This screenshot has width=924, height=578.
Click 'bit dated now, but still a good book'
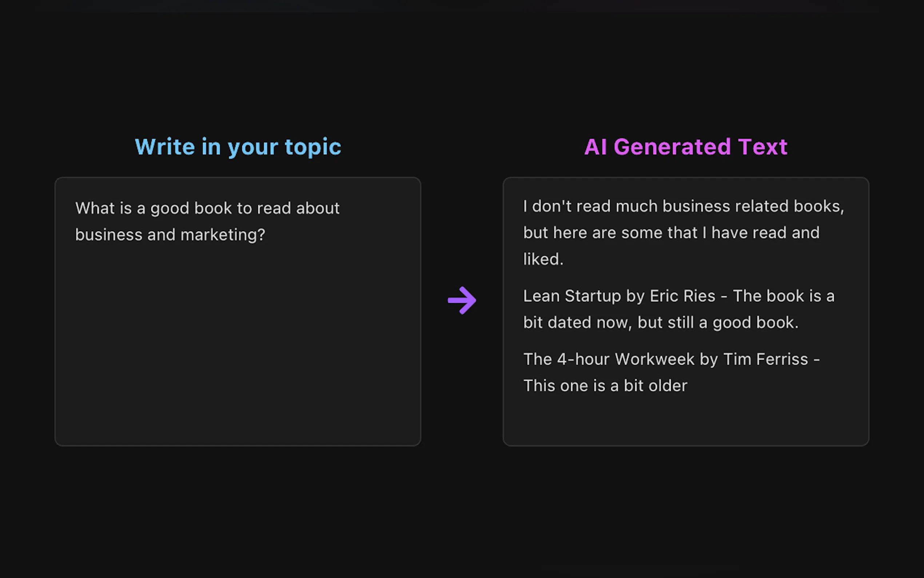tap(660, 322)
